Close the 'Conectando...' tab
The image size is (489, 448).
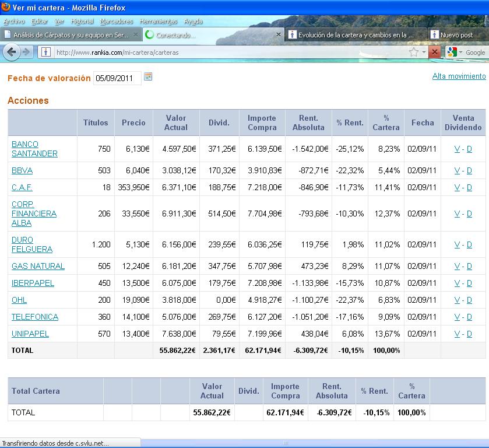tap(279, 35)
